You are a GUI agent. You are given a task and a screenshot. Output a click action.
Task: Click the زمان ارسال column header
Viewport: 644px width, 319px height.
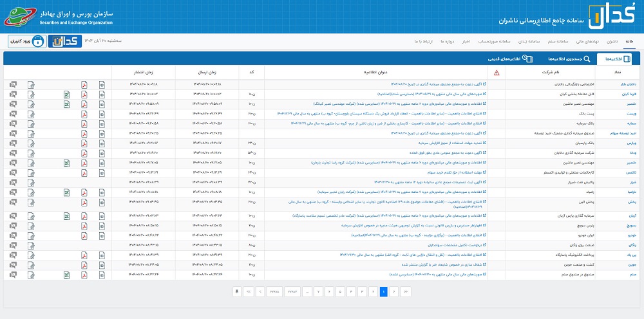[207, 73]
